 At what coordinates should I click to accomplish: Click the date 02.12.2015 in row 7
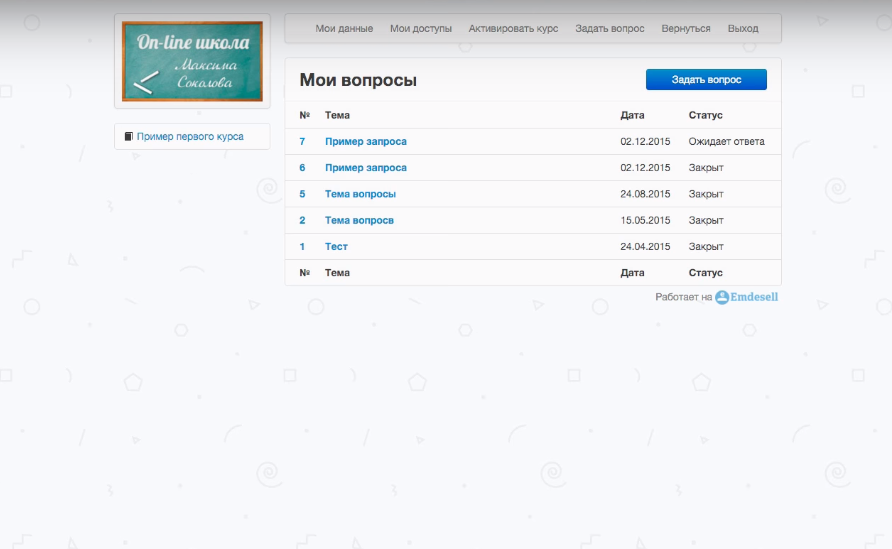(645, 142)
